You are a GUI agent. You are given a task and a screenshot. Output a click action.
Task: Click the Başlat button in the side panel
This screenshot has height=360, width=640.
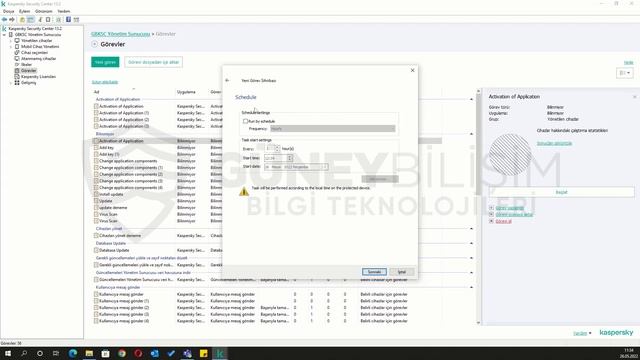pyautogui.click(x=562, y=192)
